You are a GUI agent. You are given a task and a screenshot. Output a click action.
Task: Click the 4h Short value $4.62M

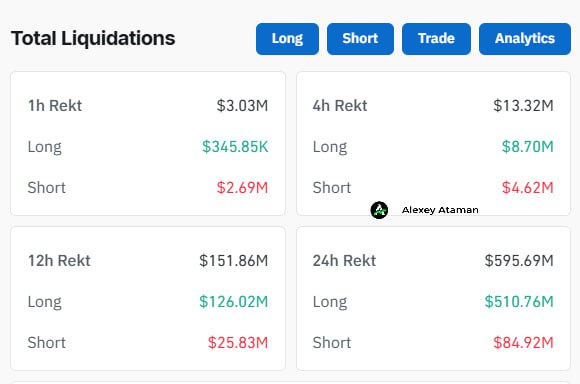point(527,188)
